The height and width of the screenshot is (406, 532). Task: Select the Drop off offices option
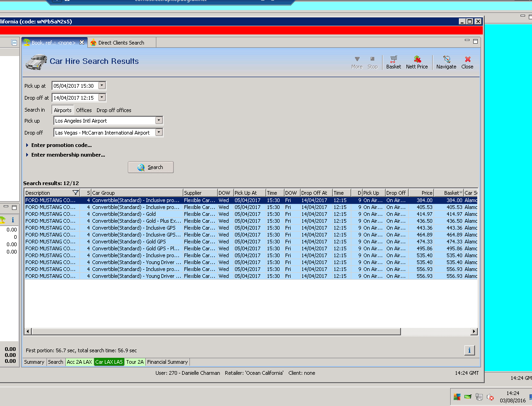[x=114, y=110]
